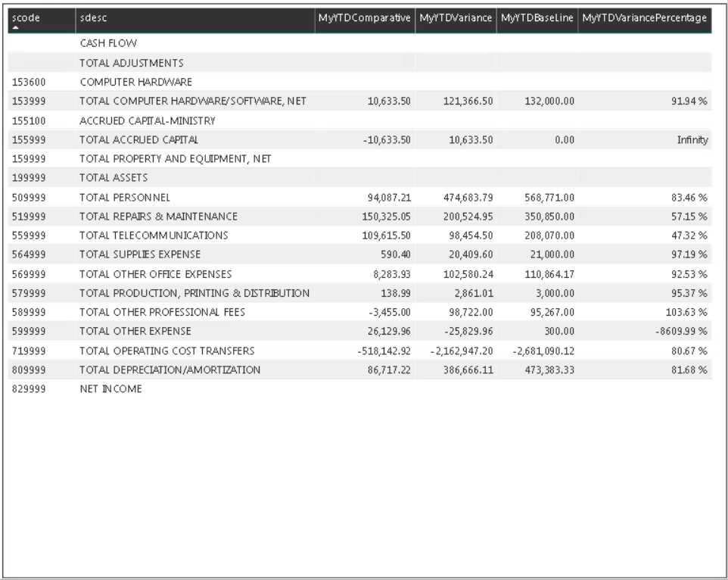Select the CASH FLOW row label
Viewport: 728px width, 580px height.
click(x=108, y=43)
